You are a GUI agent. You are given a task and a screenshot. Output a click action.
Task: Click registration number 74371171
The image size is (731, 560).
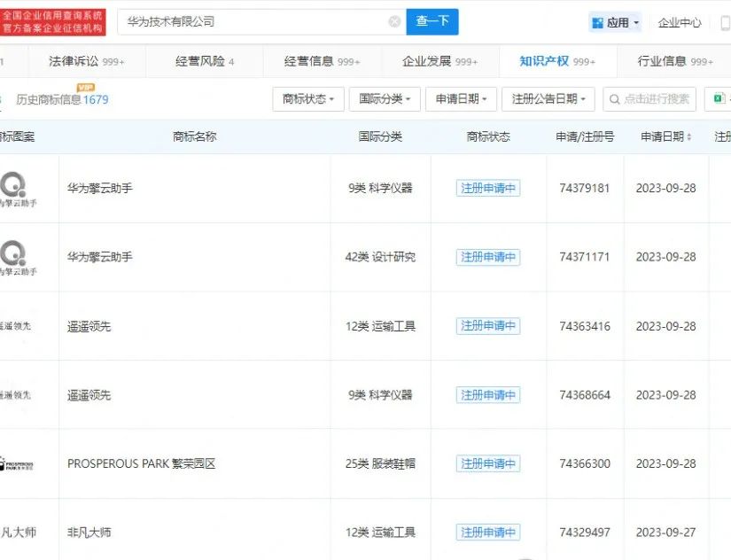585,257
